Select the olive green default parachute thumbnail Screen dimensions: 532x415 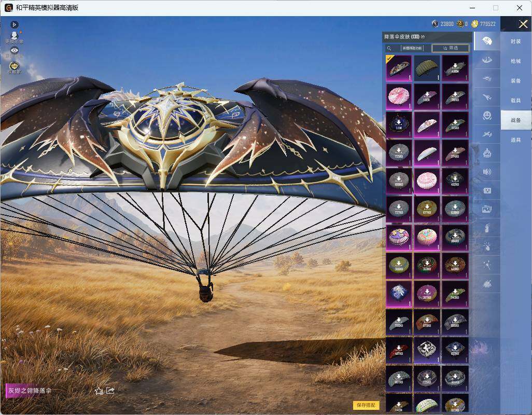427,68
